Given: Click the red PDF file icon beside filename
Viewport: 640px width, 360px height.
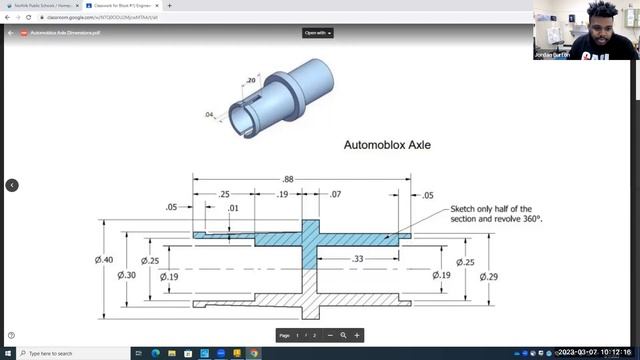Looking at the screenshot, I should [24, 33].
